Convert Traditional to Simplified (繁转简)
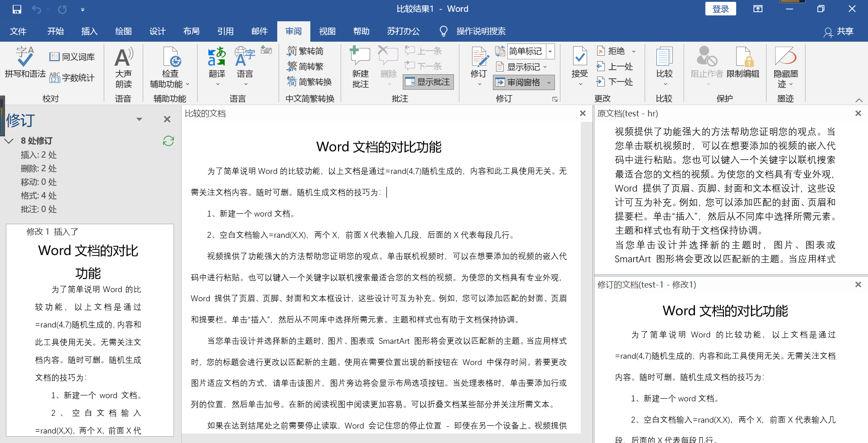 tap(305, 51)
